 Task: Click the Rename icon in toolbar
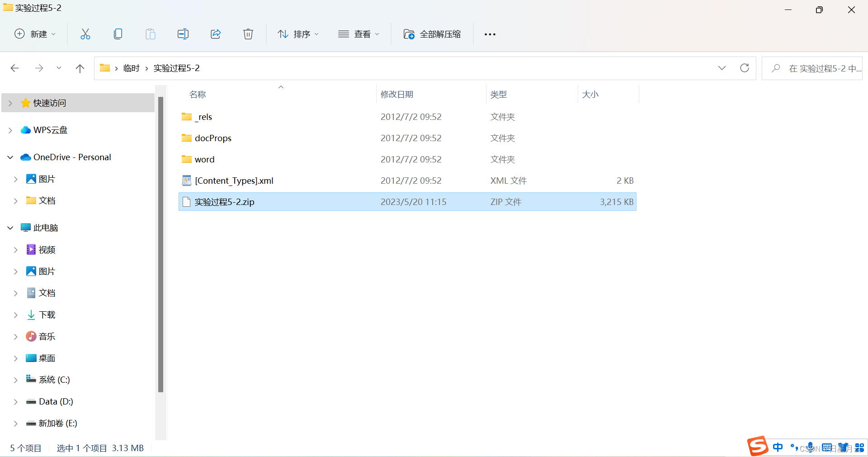[183, 34]
